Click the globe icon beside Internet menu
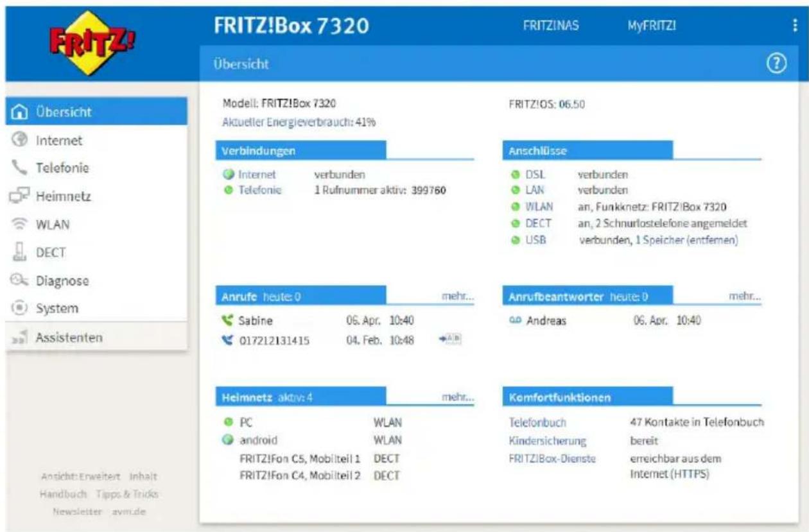The width and height of the screenshot is (809, 532). [19, 140]
